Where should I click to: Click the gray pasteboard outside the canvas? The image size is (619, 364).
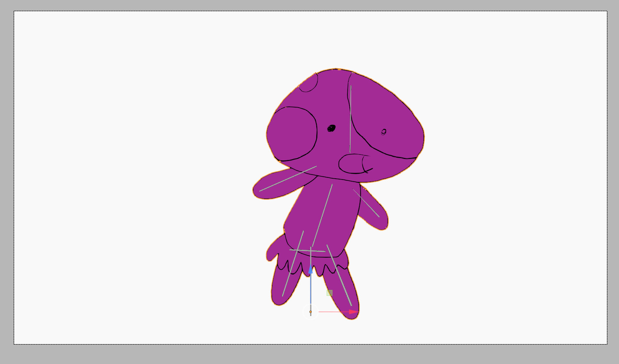(x=311, y=354)
